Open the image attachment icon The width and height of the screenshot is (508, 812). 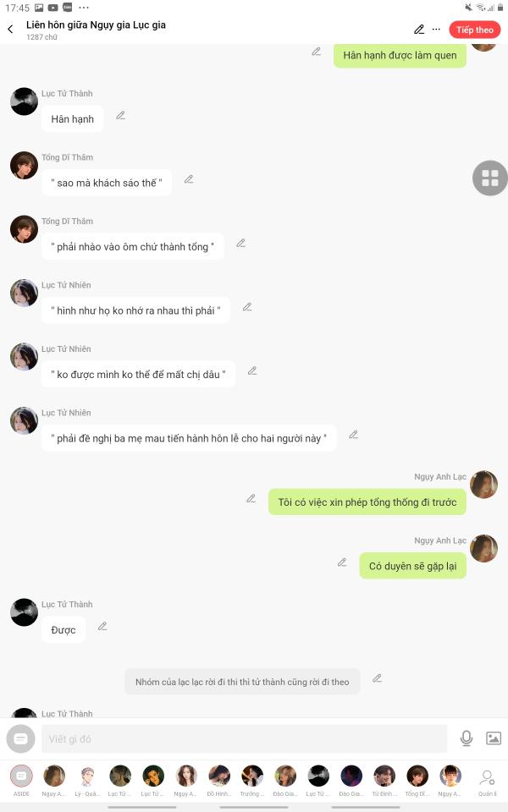(x=494, y=738)
